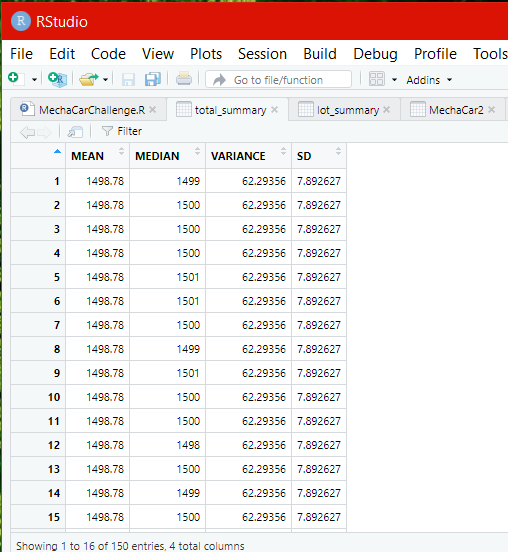The image size is (508, 552).
Task: Click the RStudio logo in title bar
Action: pyautogui.click(x=21, y=21)
